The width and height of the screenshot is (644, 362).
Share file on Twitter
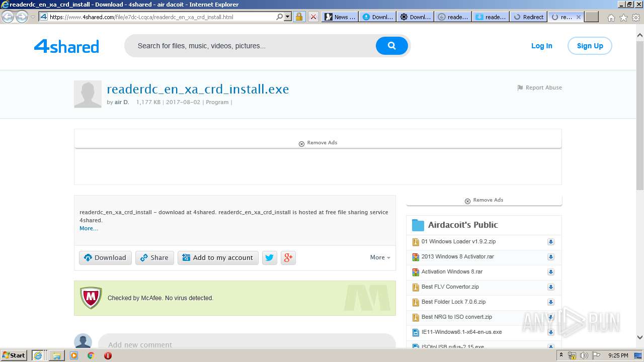pyautogui.click(x=270, y=258)
